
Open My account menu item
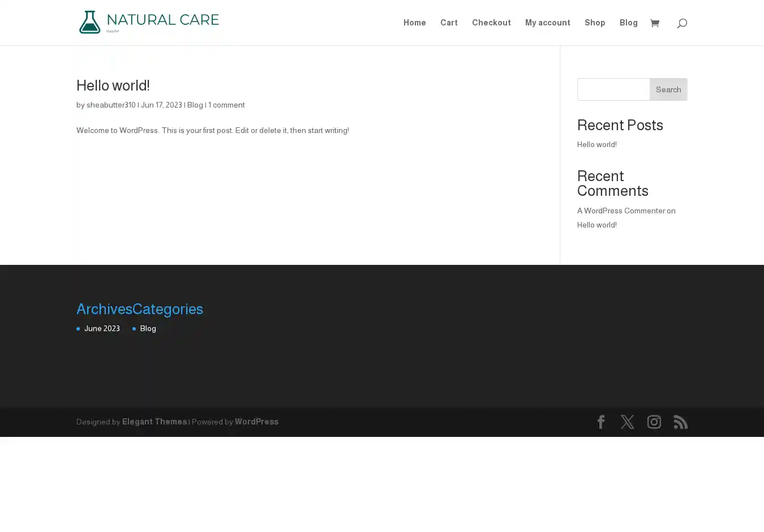point(547,23)
